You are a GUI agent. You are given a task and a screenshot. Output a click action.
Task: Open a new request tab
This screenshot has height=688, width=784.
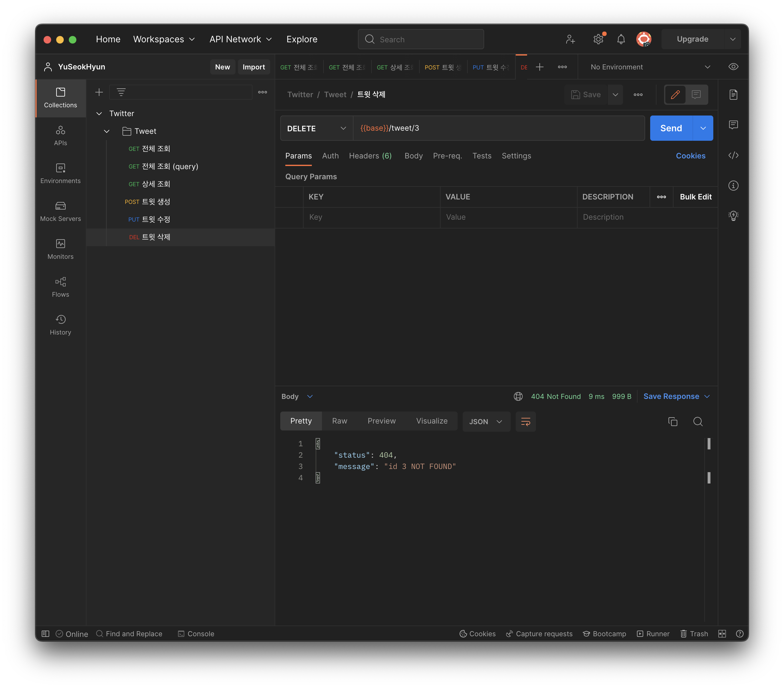[x=539, y=67]
